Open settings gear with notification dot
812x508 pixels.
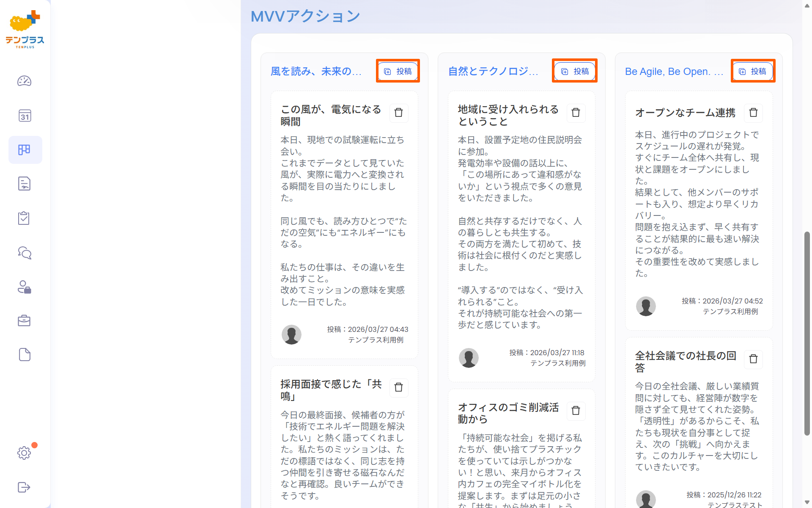tap(25, 453)
